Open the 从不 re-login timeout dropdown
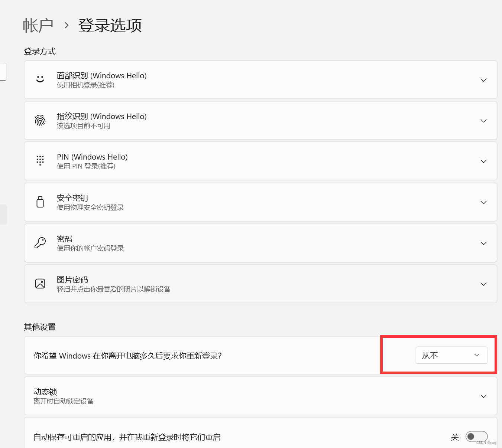The height and width of the screenshot is (448, 502). [x=451, y=355]
